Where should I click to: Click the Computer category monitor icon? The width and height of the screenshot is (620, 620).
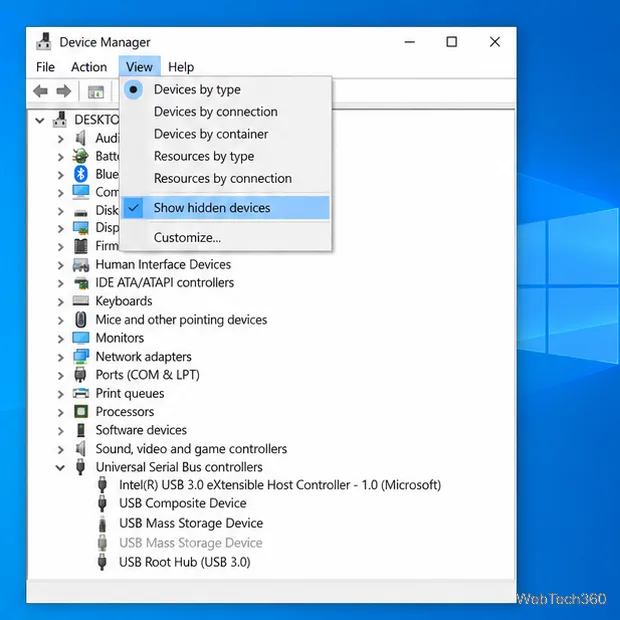81,192
